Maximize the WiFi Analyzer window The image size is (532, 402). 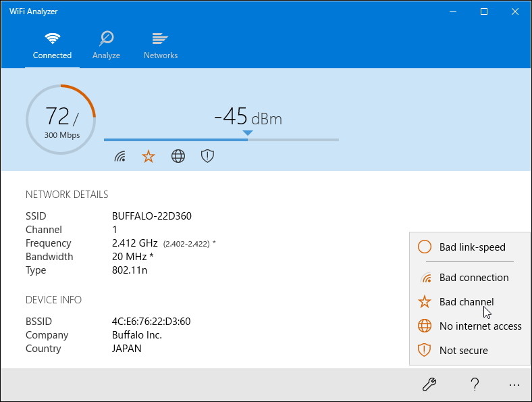click(x=484, y=11)
